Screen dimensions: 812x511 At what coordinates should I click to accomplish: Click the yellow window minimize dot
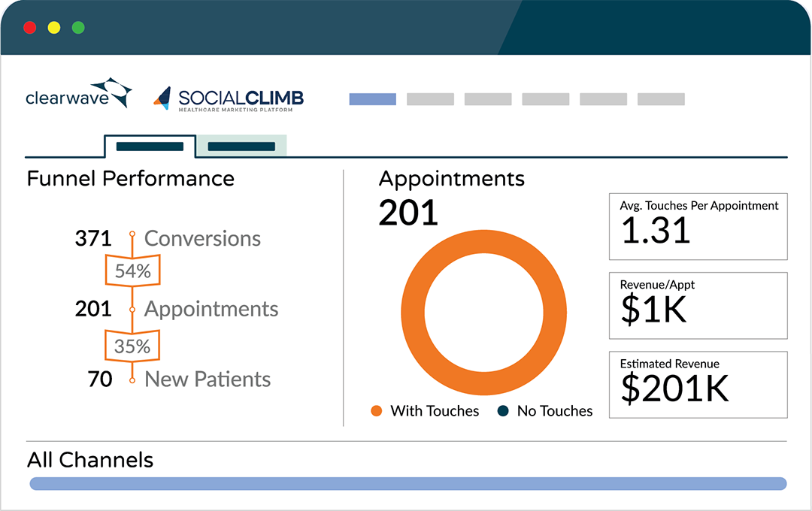click(x=54, y=28)
